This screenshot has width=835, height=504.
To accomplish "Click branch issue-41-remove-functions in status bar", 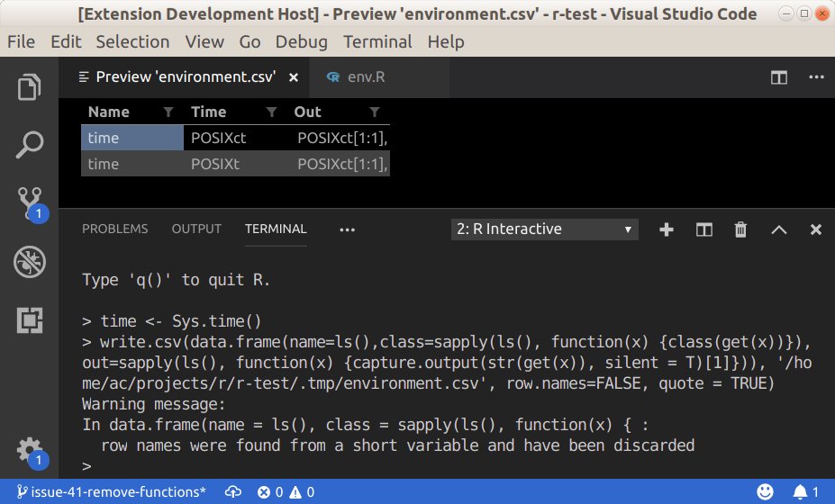I will point(111,491).
